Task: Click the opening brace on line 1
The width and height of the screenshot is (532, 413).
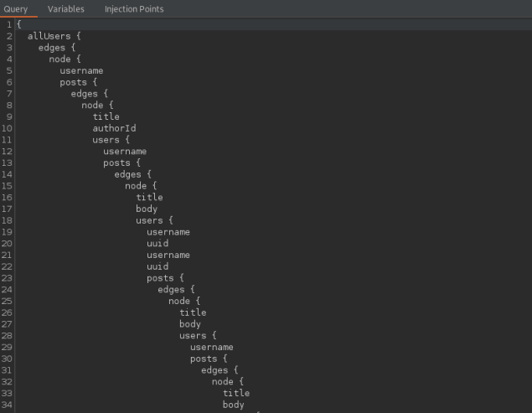Action: (x=19, y=25)
